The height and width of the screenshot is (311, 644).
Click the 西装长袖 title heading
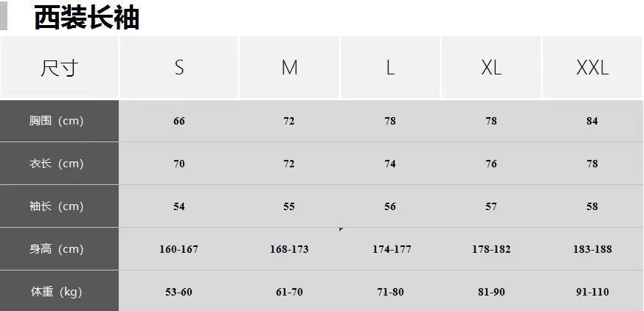[x=86, y=18]
